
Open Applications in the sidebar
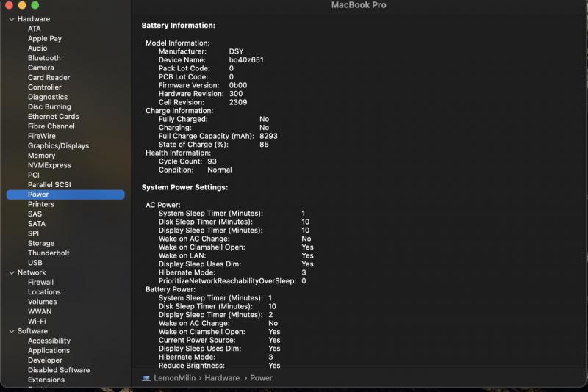tap(49, 350)
